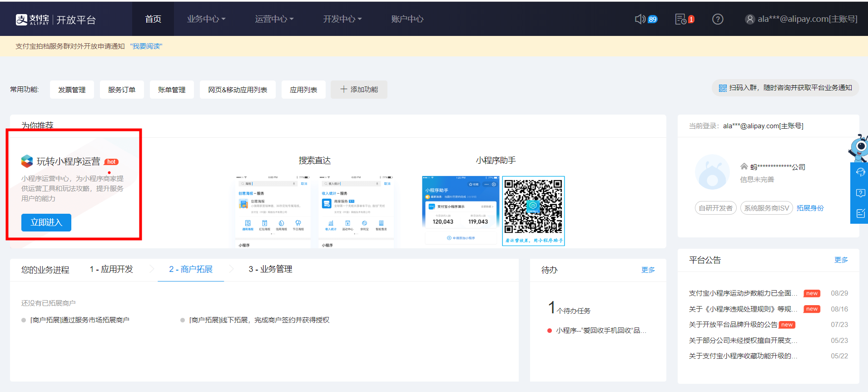Viewport: 868px width, 392px height.
Task: Click the 自研开发者 identity tag
Action: [x=715, y=208]
